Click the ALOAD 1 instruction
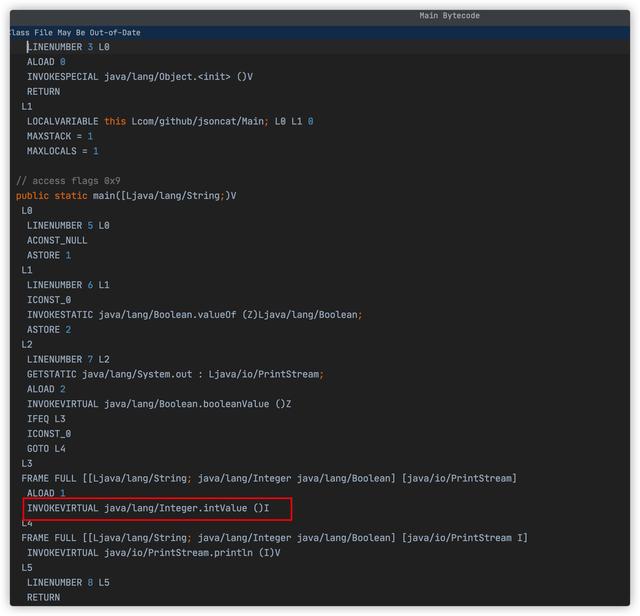The image size is (640, 616). tap(46, 494)
